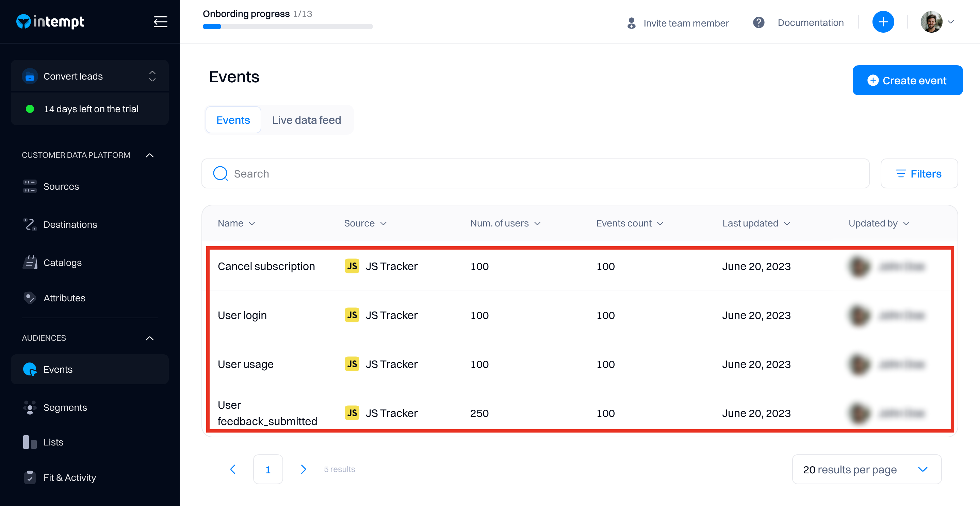Viewport: 980px width, 506px height.
Task: Open Attributes page
Action: click(64, 298)
